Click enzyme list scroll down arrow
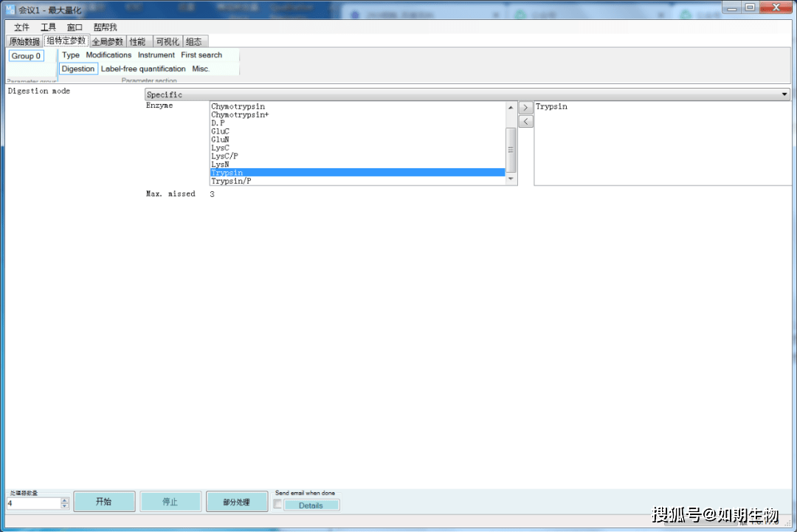This screenshot has height=532, width=797. tap(511, 179)
